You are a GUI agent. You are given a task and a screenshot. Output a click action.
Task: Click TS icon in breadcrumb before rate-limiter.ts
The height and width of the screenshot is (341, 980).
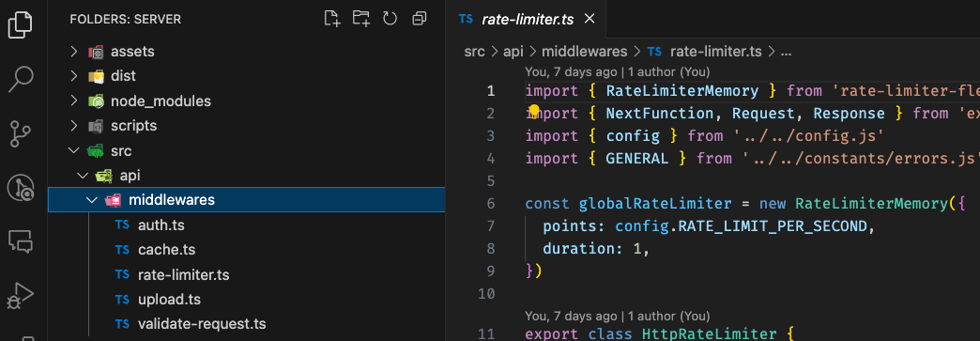(654, 52)
